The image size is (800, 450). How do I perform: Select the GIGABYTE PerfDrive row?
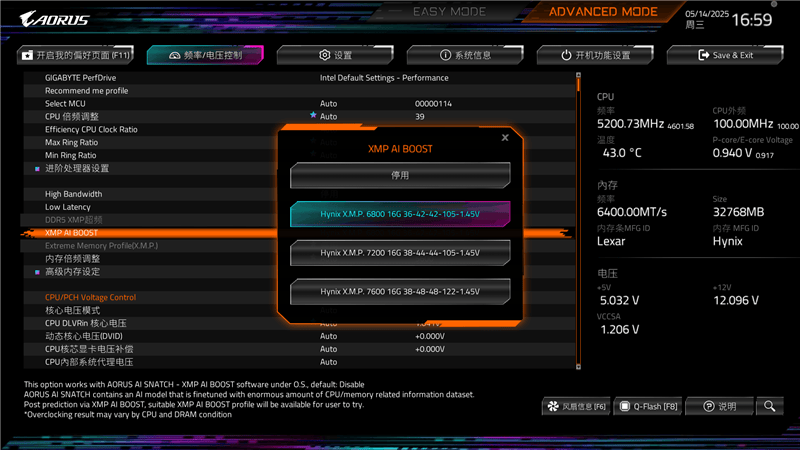299,78
